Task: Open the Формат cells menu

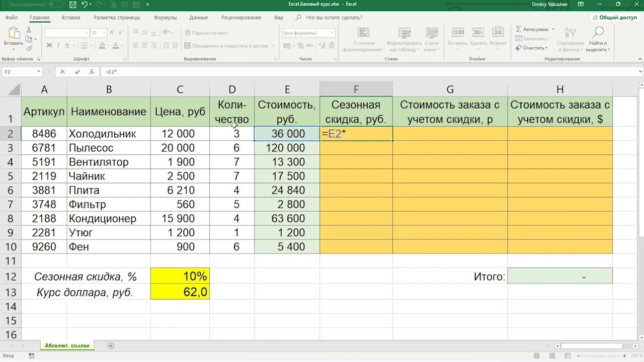Action: pos(498,38)
